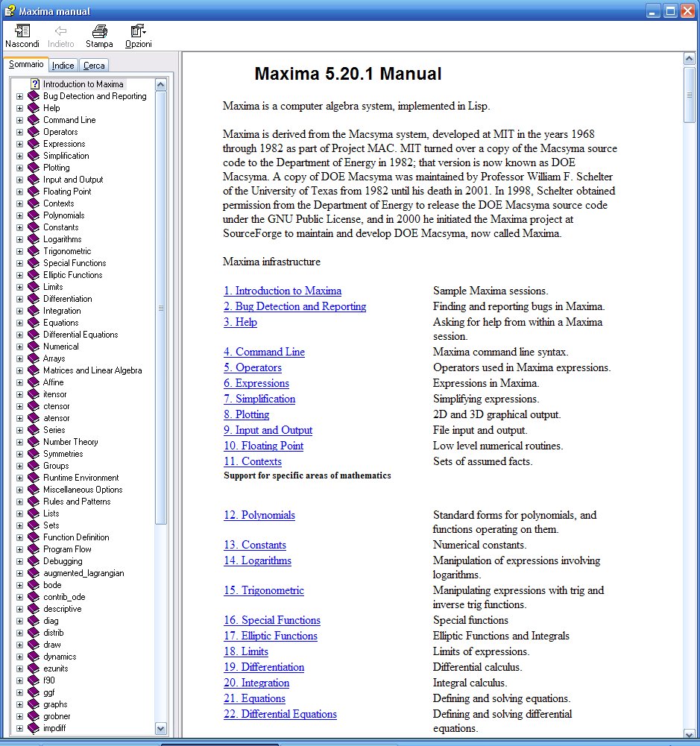Select the descriptive tree item
Viewport: 700px width, 746px height.
pos(63,609)
